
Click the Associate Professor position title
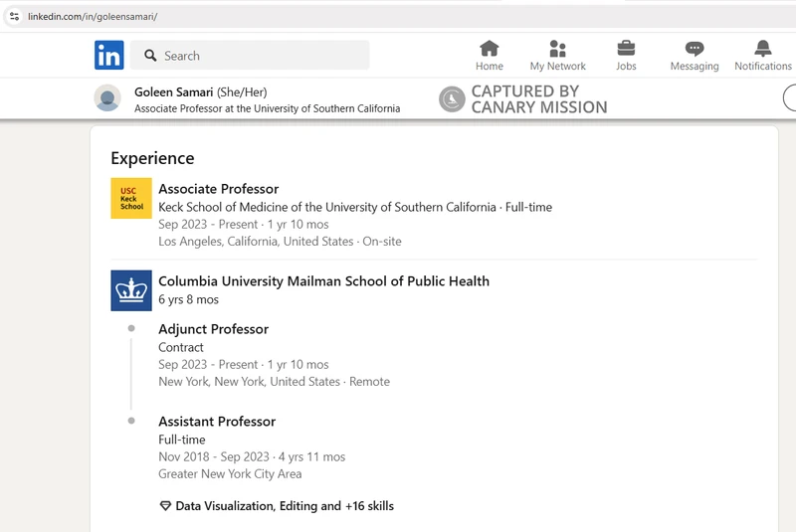[219, 189]
